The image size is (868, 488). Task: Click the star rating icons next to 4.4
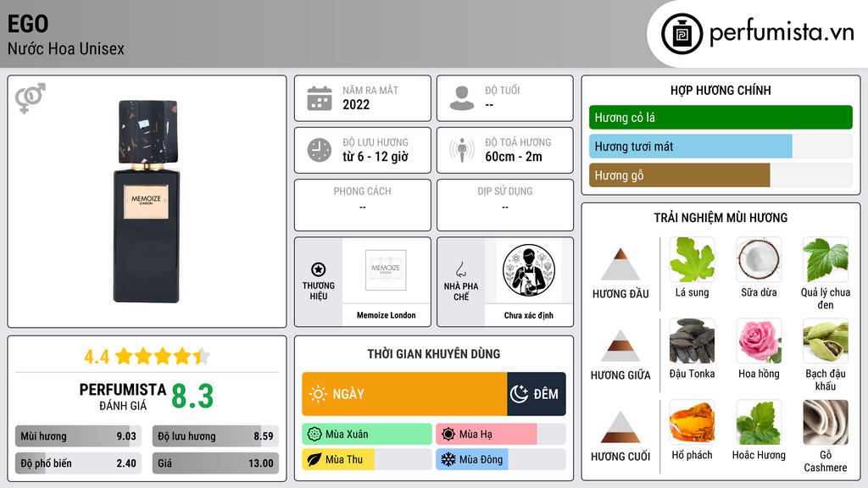pos(162,357)
